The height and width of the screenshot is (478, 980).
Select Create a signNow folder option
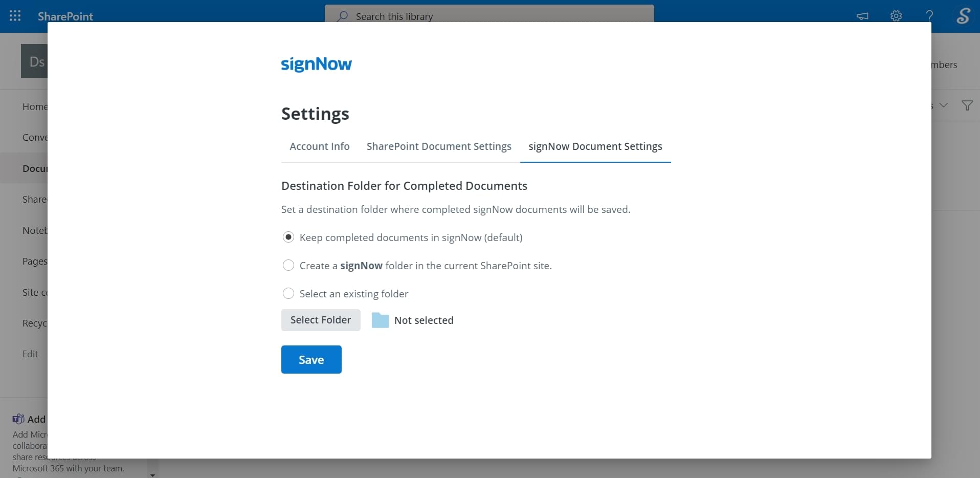[x=288, y=266]
